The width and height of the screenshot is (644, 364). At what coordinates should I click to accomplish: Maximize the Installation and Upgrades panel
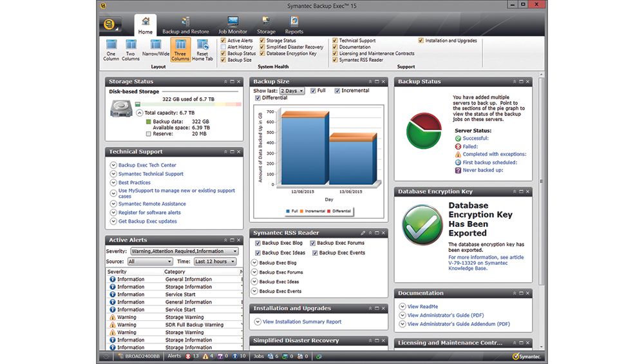[377, 309]
